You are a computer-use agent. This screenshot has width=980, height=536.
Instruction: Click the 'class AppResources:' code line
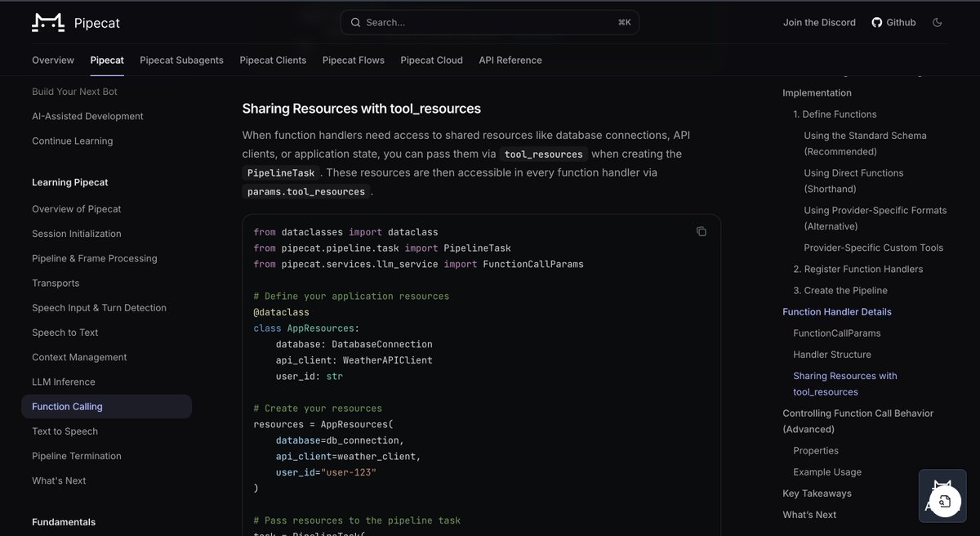pos(306,328)
